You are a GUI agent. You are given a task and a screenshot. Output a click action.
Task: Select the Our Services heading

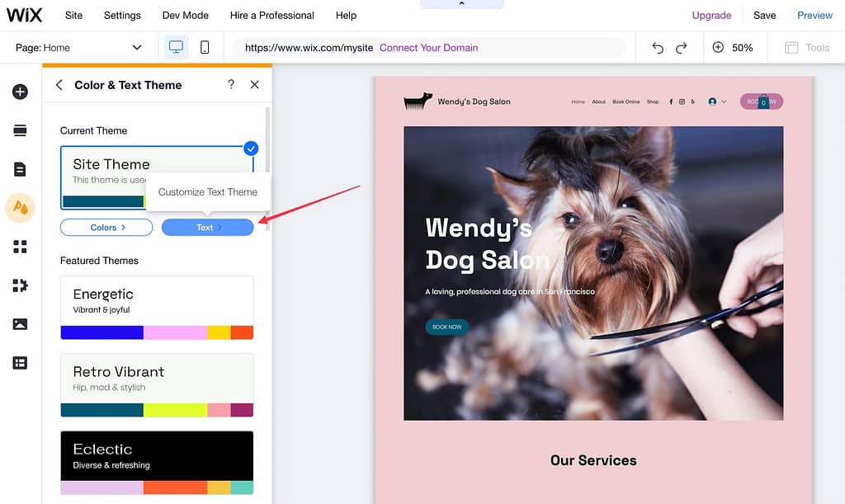coord(593,460)
